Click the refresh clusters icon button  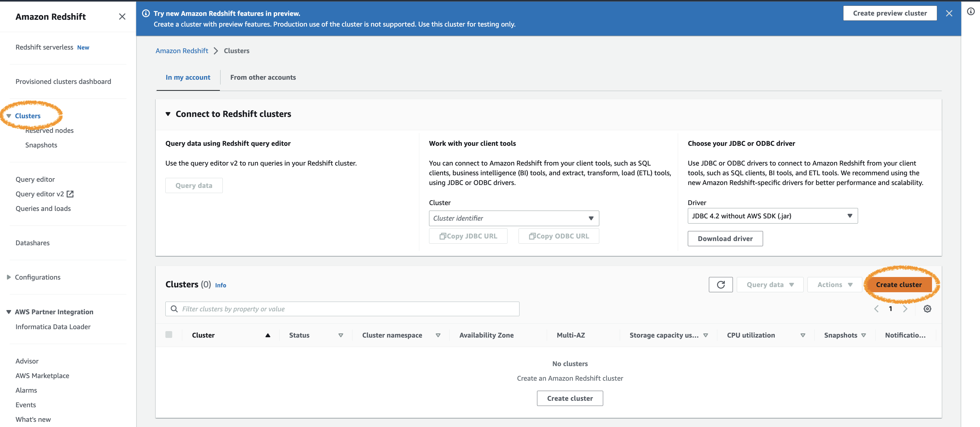coord(720,284)
